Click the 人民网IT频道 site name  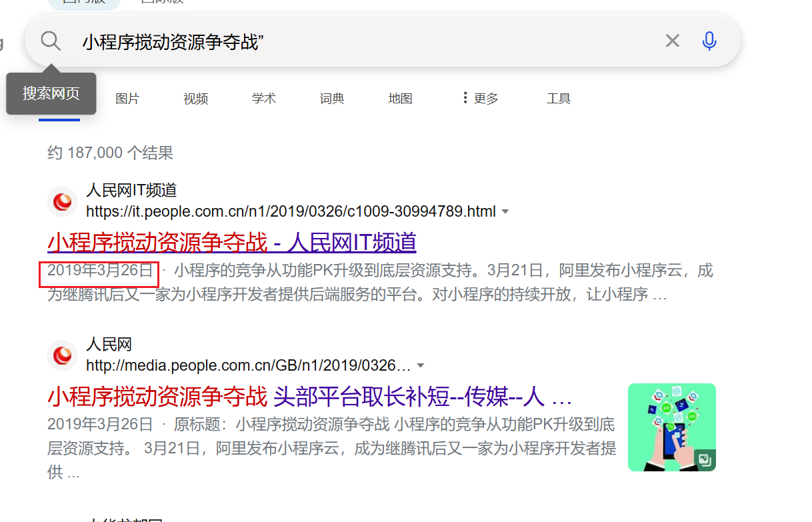pyautogui.click(x=131, y=191)
